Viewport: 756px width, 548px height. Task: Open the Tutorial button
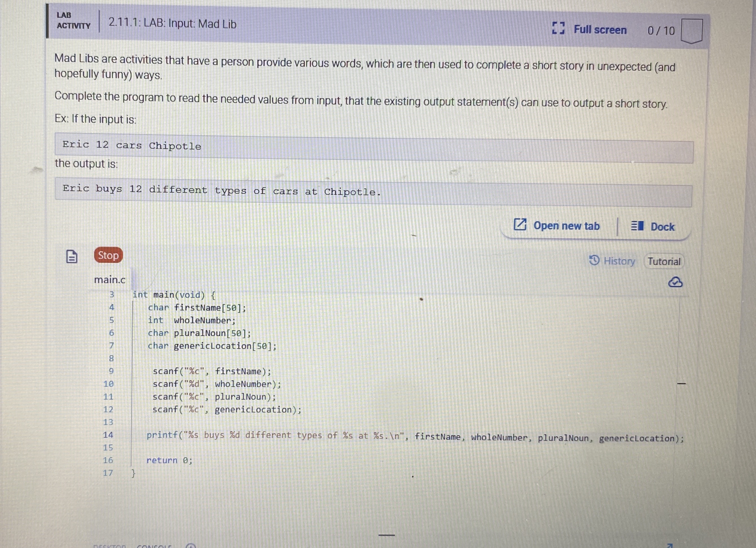pyautogui.click(x=664, y=261)
